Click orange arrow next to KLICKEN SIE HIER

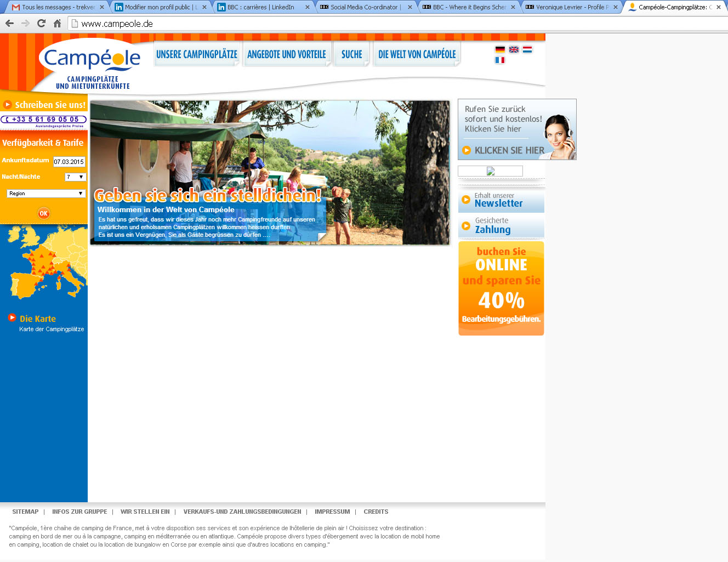[467, 150]
